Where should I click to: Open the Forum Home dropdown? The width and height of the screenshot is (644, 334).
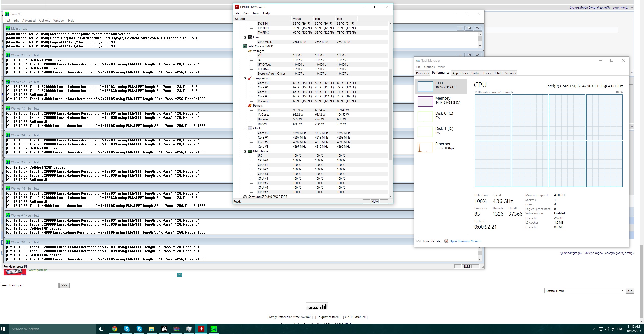coord(584,291)
